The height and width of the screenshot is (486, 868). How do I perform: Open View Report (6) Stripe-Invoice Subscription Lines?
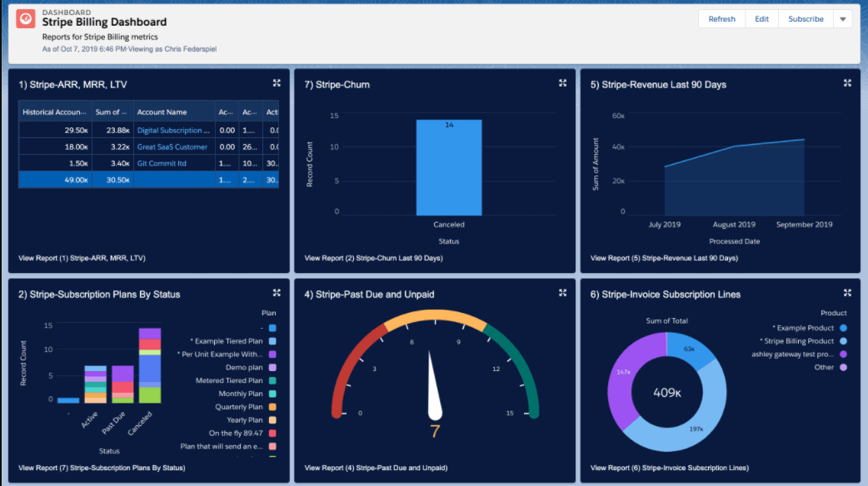click(x=669, y=468)
